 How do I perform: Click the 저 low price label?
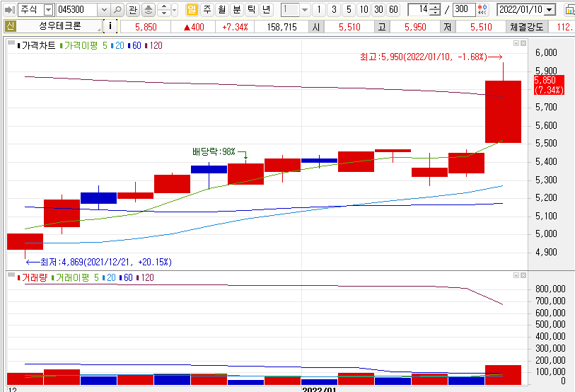(x=448, y=27)
